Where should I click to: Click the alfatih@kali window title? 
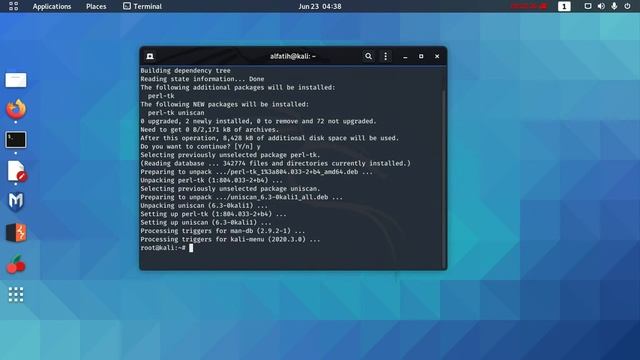[293, 56]
